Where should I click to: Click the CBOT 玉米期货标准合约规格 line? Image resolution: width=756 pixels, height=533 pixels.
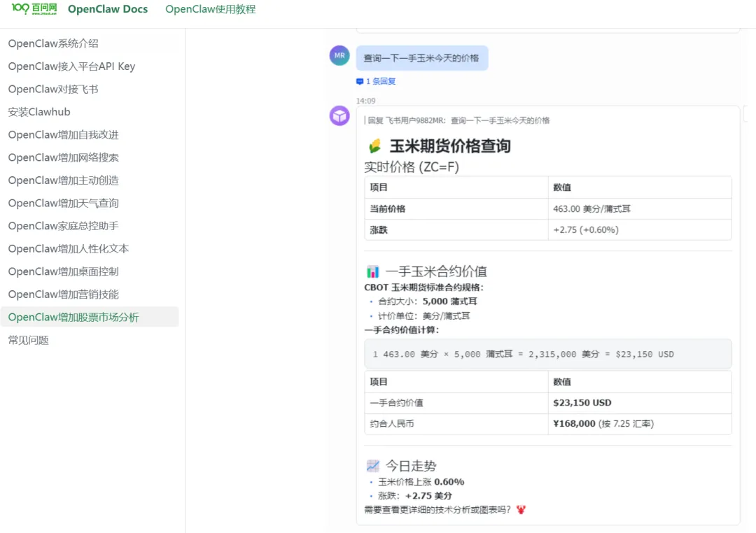[x=423, y=287]
